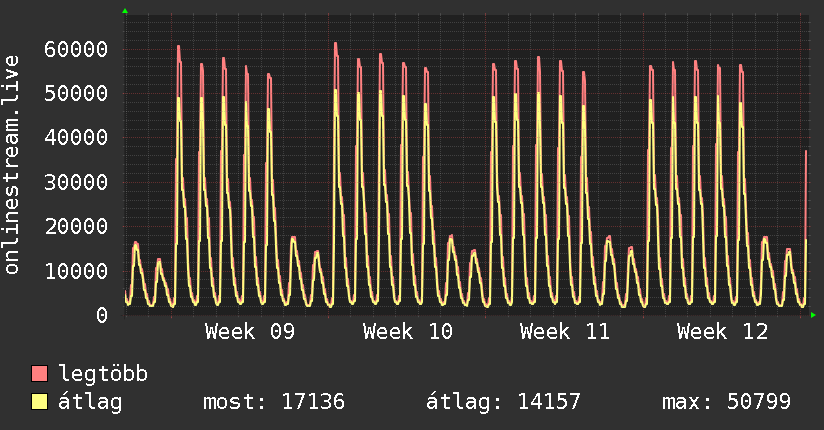Click the green arrow ending the x-axis
The width and height of the screenshot is (824, 430).
click(x=813, y=315)
